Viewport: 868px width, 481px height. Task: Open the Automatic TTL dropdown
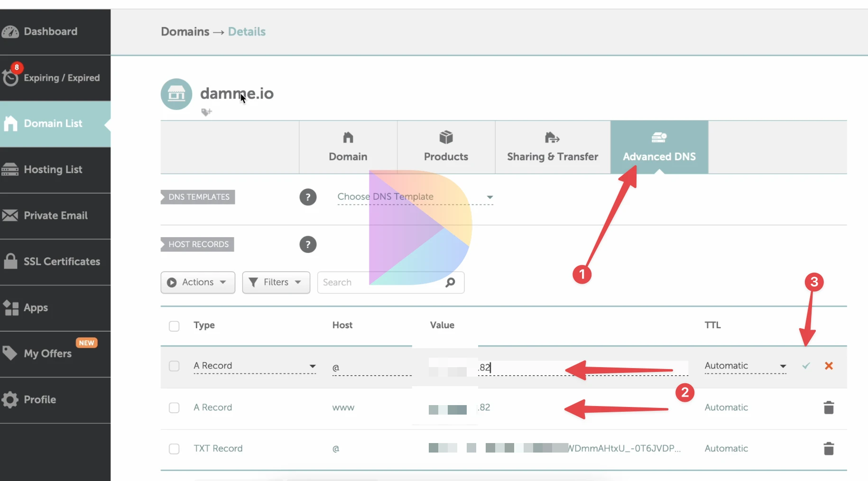tap(745, 366)
